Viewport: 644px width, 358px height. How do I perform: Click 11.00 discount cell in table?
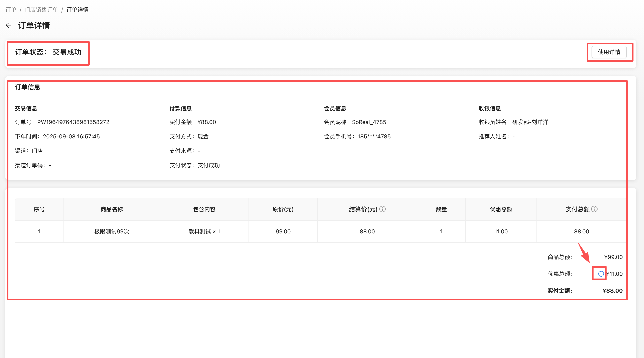[x=501, y=231]
